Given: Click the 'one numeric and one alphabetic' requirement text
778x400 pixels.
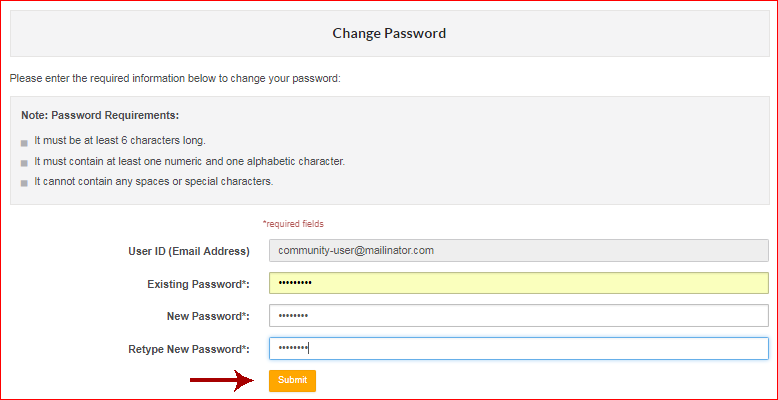Looking at the screenshot, I should pos(189,161).
